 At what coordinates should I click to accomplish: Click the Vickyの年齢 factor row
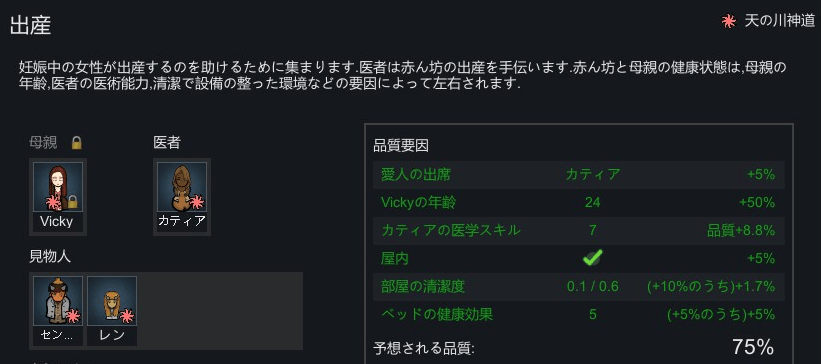[579, 202]
